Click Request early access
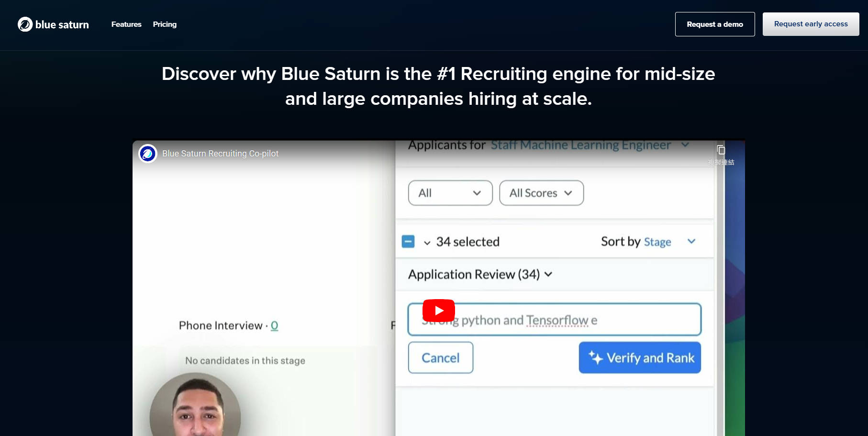 (810, 23)
